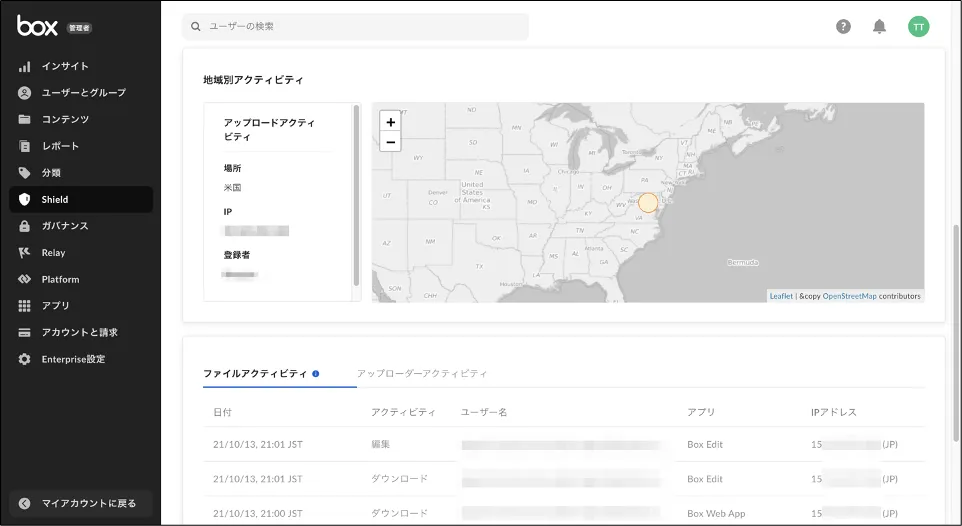The width and height of the screenshot is (962, 526).
Task: Switch to アップローダーアクティビティ tab
Action: tap(422, 373)
